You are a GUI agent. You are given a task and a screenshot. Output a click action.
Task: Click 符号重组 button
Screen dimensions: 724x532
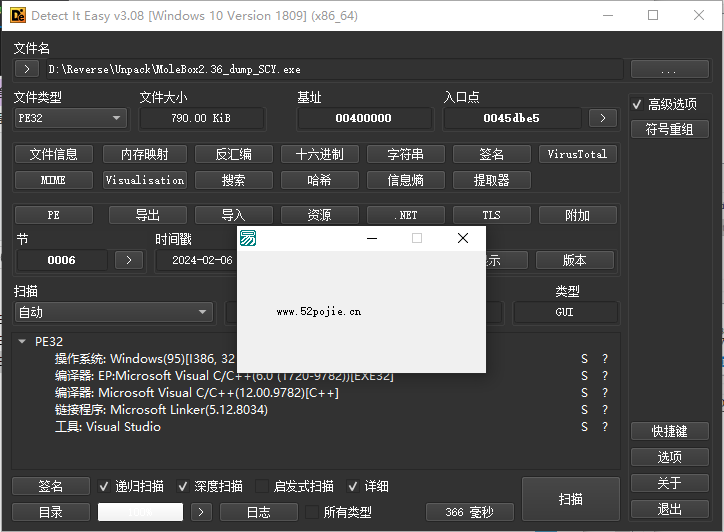(669, 129)
